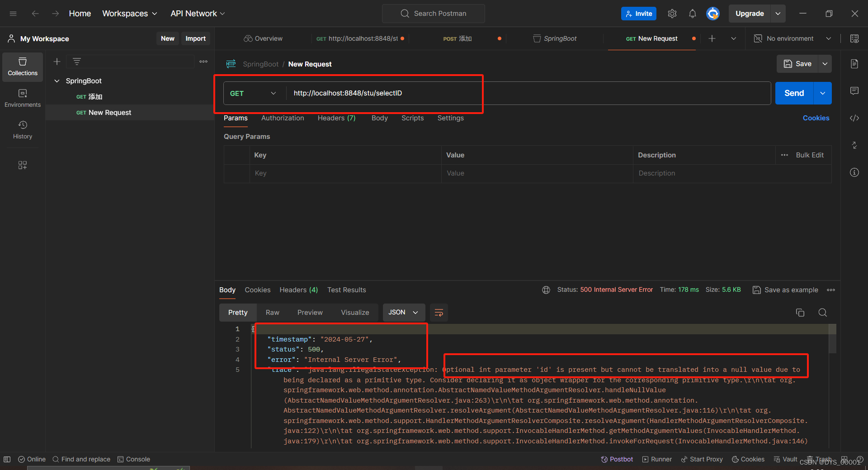The width and height of the screenshot is (868, 470).
Task: Open the POST 添加 request tab
Action: coord(458,38)
